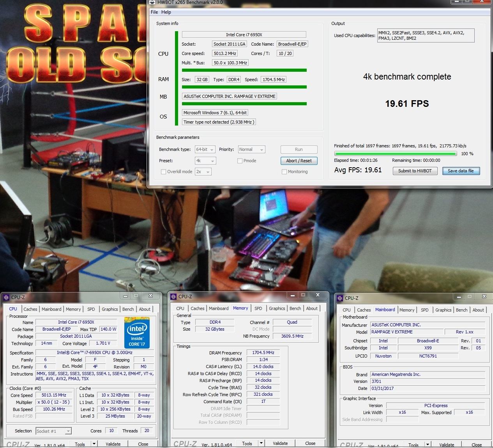Open the Benchmark type 64-bit dropdown
Screen dimensions: 493x448
(205, 149)
